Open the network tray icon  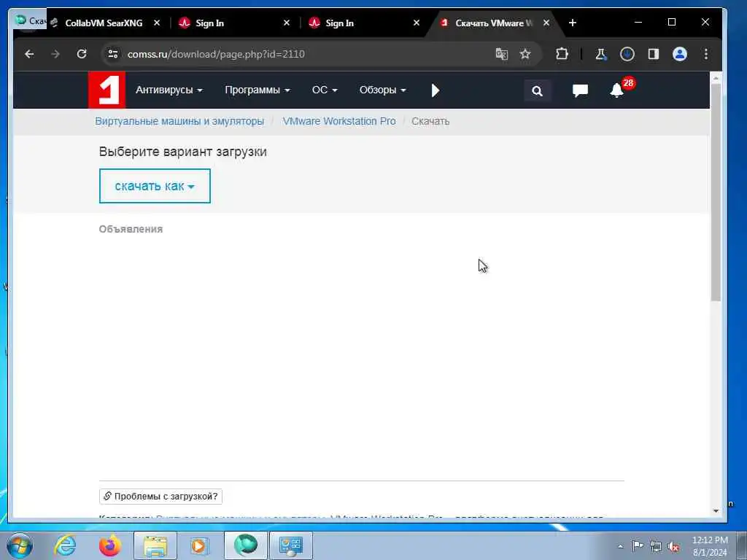[x=656, y=546]
